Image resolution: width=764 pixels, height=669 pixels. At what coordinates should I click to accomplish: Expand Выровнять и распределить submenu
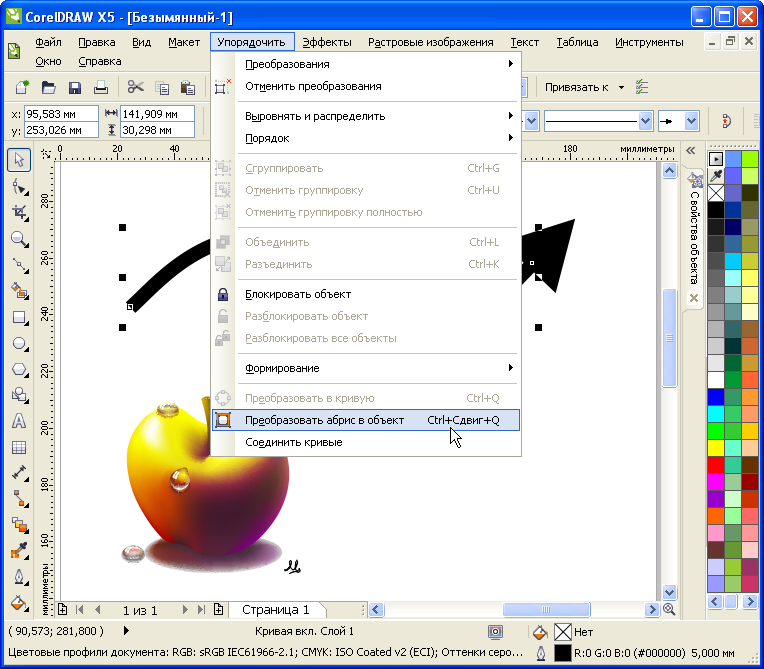coord(378,116)
